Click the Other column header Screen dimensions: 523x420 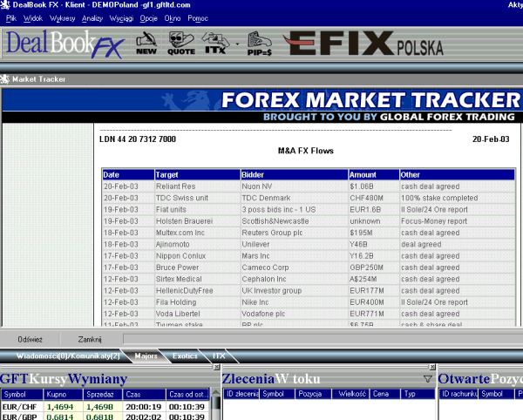tap(457, 174)
